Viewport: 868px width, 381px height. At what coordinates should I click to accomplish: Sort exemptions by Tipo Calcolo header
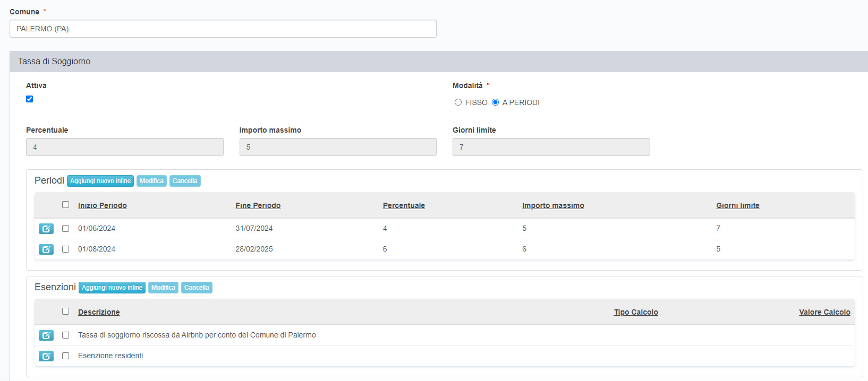[x=636, y=313]
